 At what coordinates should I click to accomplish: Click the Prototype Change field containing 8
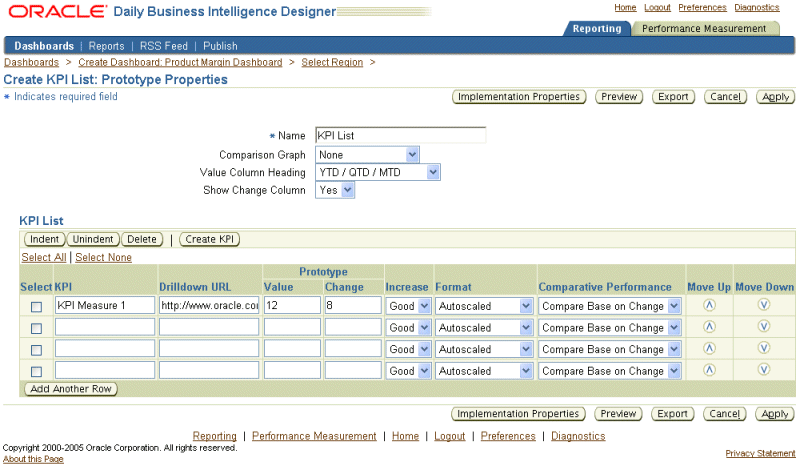coord(353,305)
